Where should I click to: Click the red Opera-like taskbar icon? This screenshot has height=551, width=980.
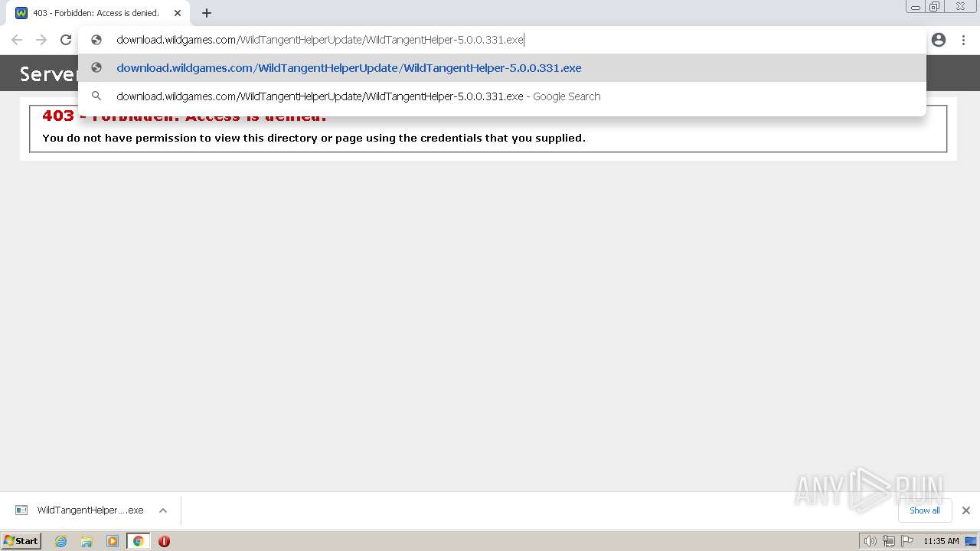[164, 541]
